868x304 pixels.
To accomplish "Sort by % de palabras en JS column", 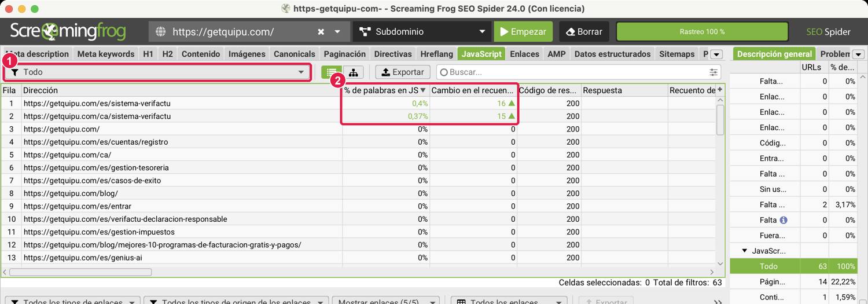I will pyautogui.click(x=386, y=90).
